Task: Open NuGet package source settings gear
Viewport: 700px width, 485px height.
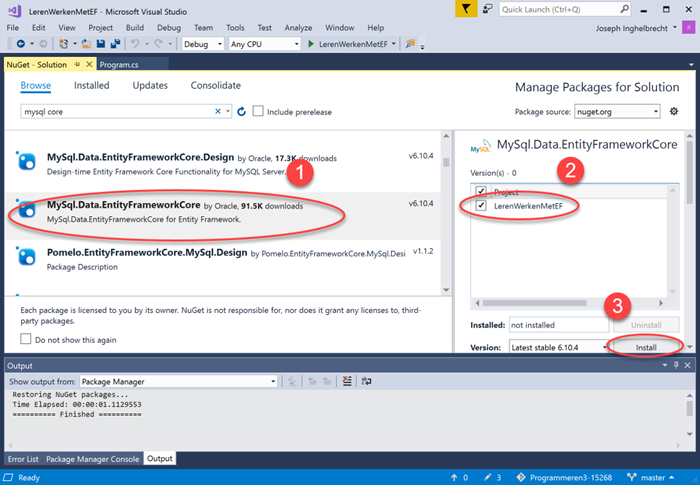Action: point(674,111)
